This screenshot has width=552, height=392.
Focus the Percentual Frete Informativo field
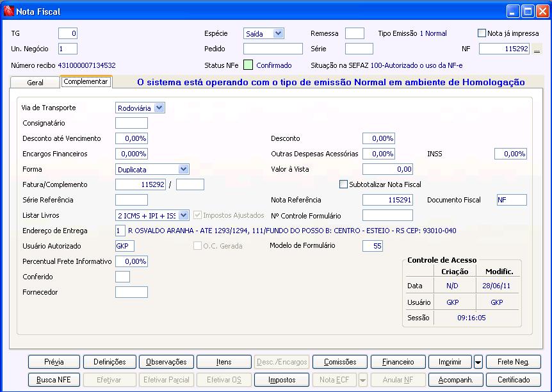[x=131, y=261]
